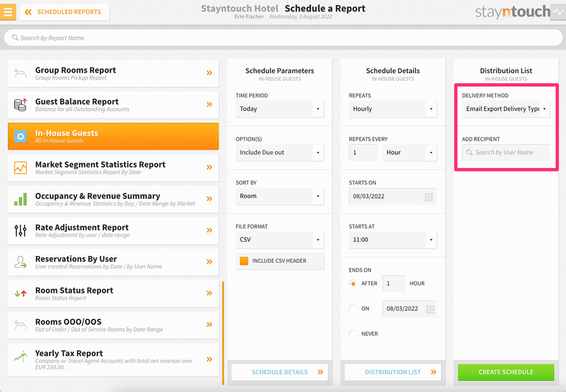Select the Reservations By User title
The width and height of the screenshot is (566, 392).
(x=76, y=259)
